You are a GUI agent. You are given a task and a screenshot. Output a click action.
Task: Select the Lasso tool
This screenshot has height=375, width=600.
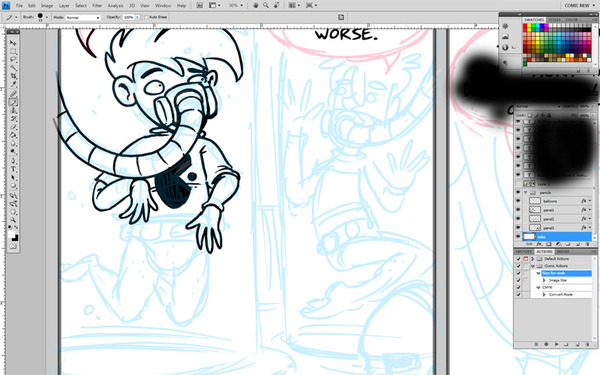tap(13, 60)
